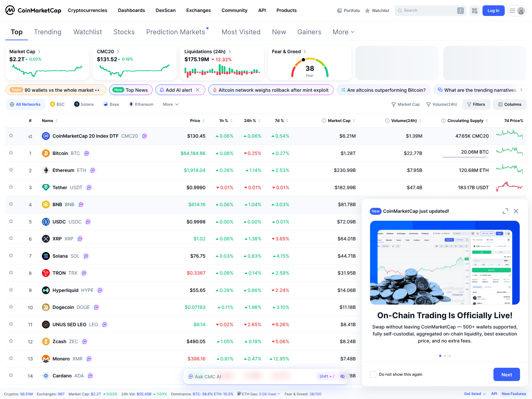Expand the More tabs dropdown
This screenshot has height=399, width=532.
(343, 32)
